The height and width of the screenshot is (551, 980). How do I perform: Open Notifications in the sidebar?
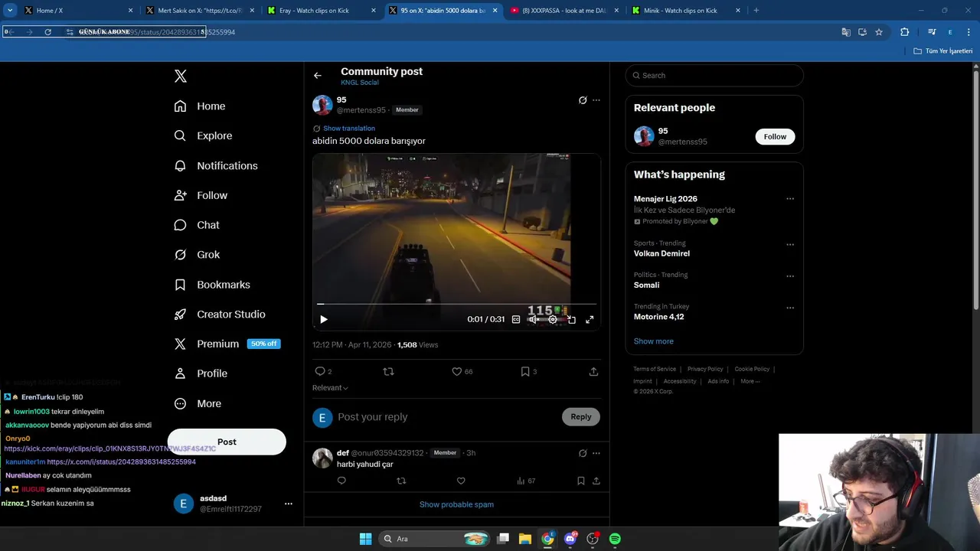(x=216, y=165)
